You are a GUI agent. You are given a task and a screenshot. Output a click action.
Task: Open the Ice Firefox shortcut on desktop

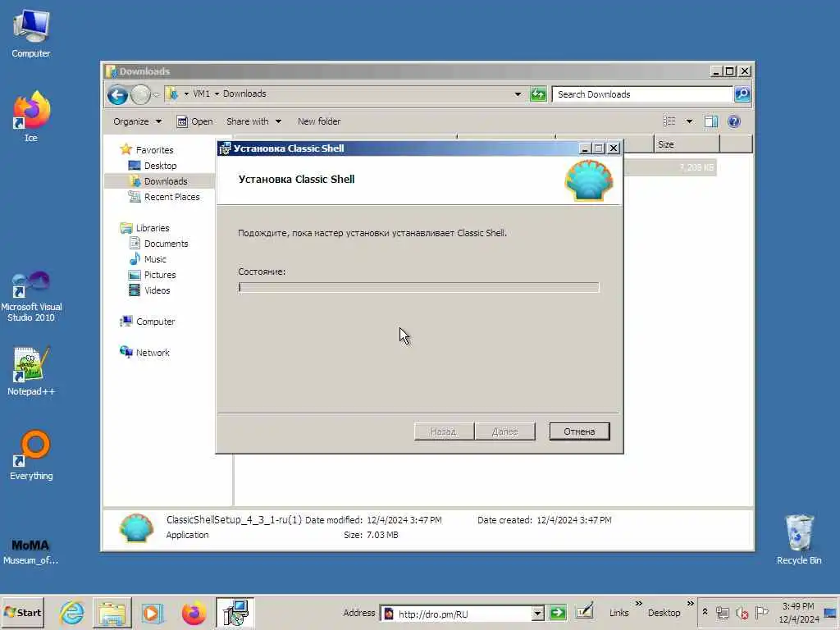tap(31, 116)
